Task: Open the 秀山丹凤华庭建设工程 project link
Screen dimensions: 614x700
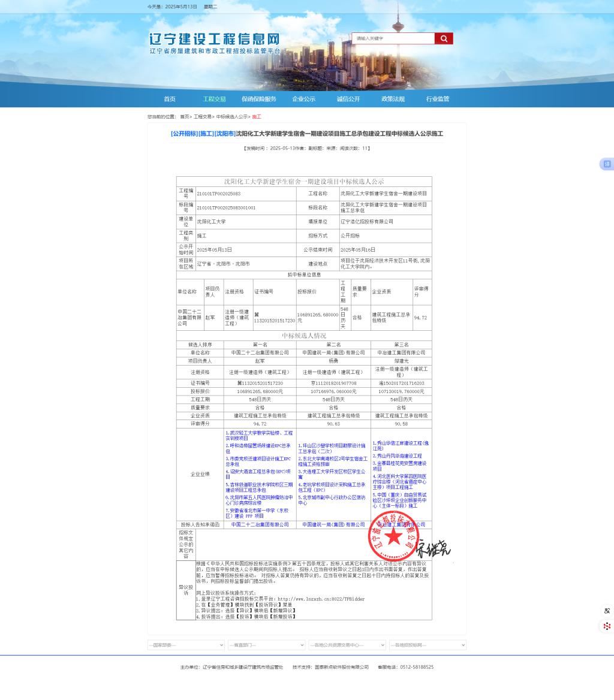Action: click(x=397, y=456)
